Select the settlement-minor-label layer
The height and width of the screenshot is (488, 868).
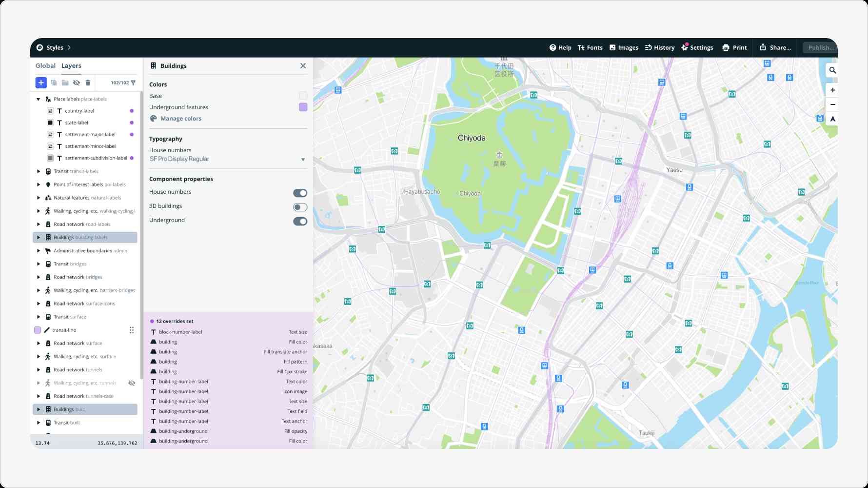[x=90, y=146]
